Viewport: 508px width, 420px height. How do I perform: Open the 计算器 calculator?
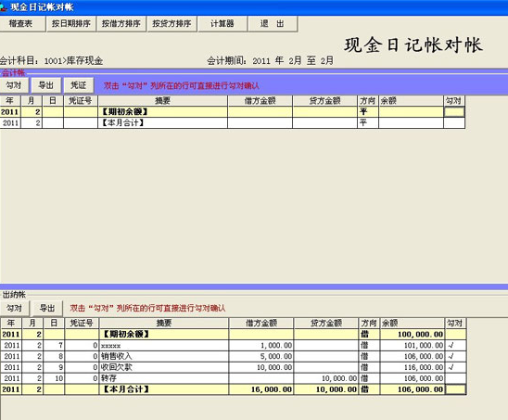(x=222, y=24)
